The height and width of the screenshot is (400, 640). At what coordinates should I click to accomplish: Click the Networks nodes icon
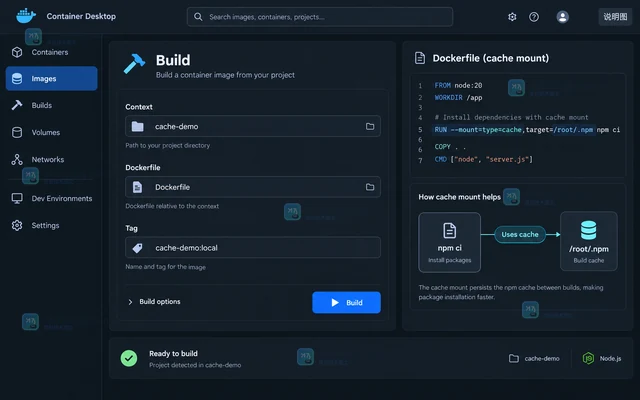tap(17, 159)
